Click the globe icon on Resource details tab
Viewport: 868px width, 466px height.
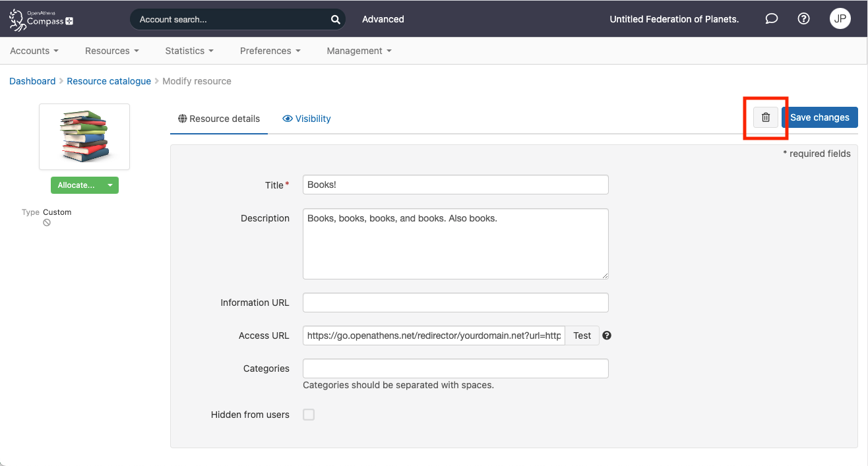[183, 119]
